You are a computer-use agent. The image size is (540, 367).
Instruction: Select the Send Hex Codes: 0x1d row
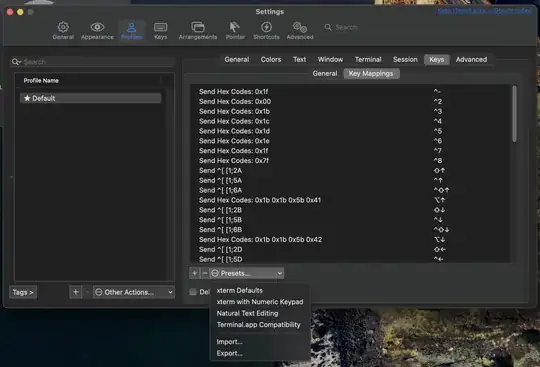pyautogui.click(x=351, y=131)
